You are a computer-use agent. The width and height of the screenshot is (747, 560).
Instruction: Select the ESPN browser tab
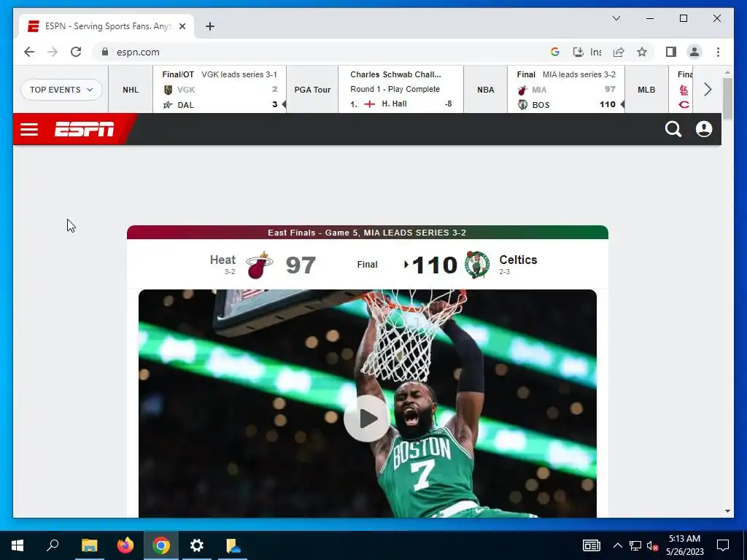tap(107, 26)
